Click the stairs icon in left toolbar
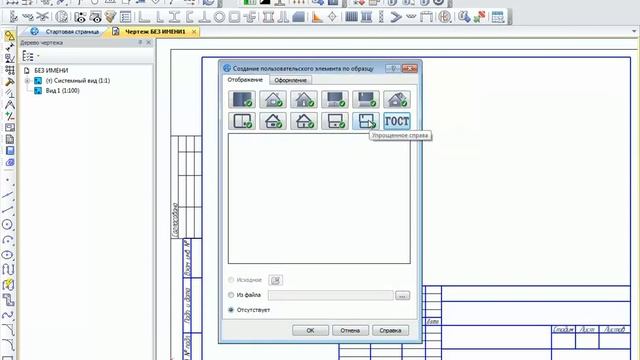The image size is (640, 360). 9,300
